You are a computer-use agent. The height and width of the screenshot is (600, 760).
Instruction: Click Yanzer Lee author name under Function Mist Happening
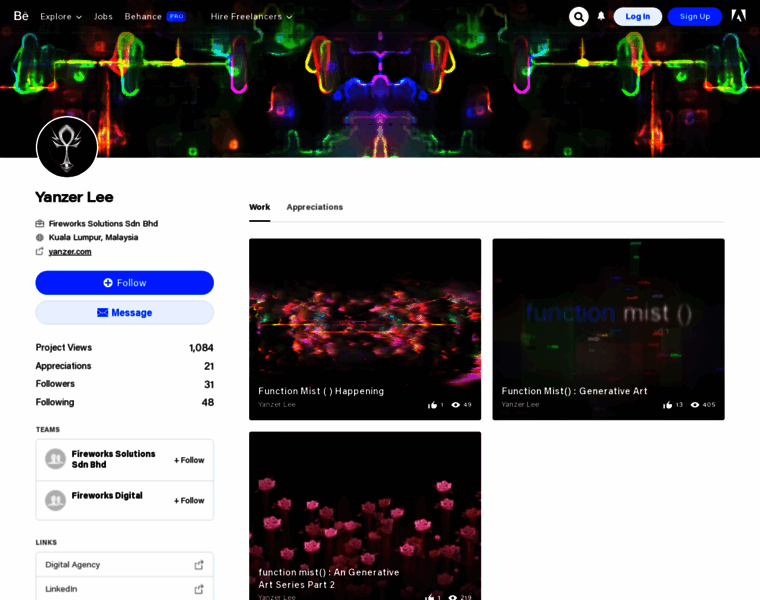(277, 404)
